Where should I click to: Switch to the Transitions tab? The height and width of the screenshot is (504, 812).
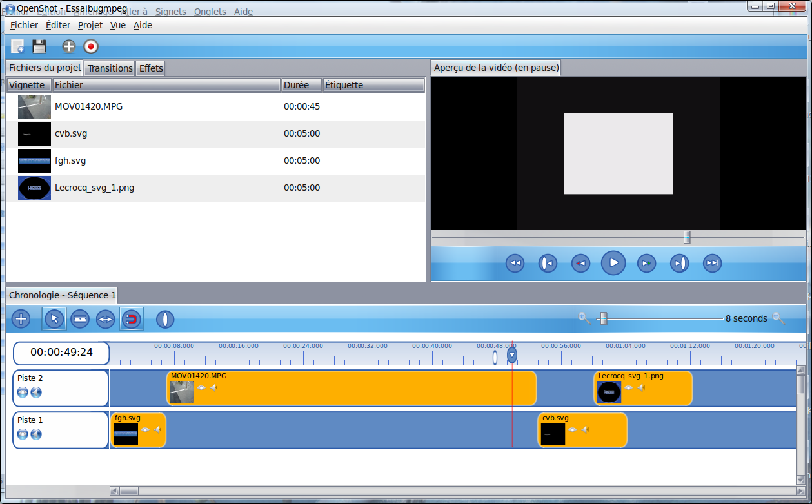click(x=110, y=68)
